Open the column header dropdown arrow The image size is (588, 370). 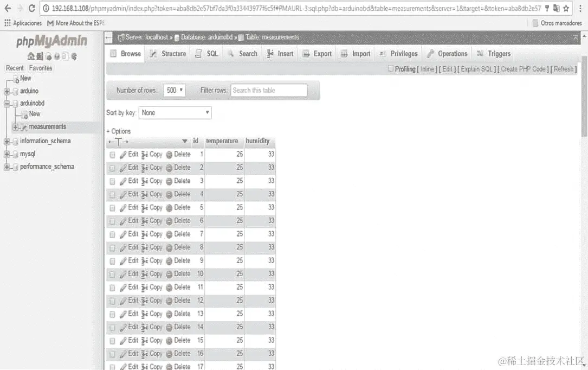point(184,141)
